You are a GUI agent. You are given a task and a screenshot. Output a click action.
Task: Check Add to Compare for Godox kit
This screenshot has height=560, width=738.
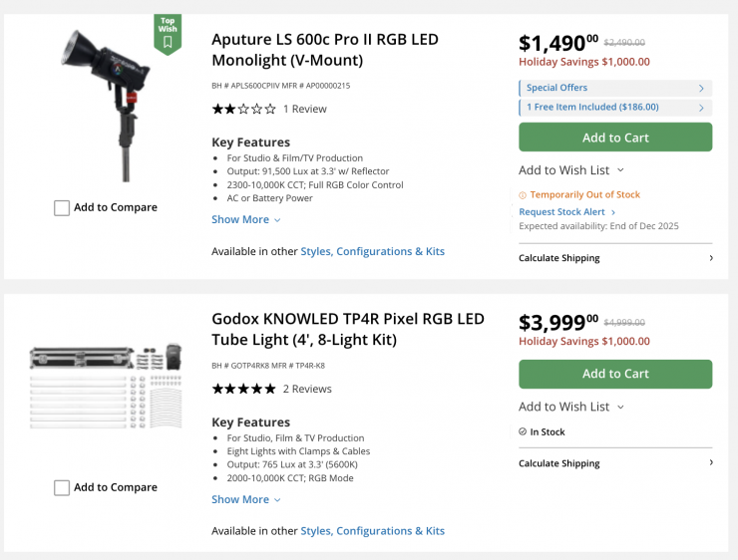pos(62,488)
